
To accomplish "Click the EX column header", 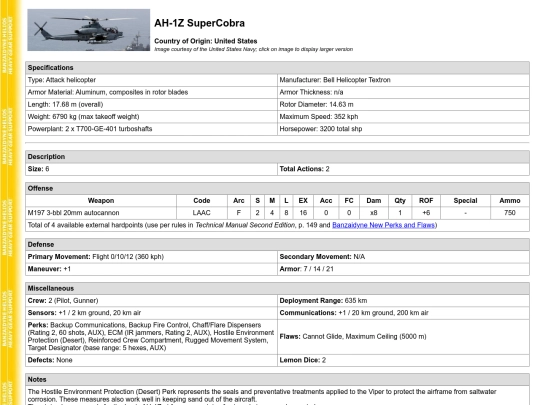I will point(303,201).
